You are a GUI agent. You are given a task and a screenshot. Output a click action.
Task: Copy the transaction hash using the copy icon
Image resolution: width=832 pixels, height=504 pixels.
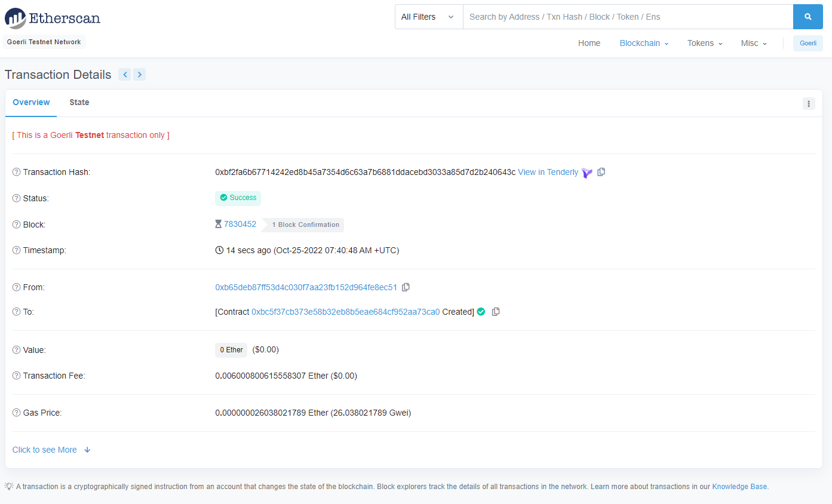pyautogui.click(x=601, y=172)
